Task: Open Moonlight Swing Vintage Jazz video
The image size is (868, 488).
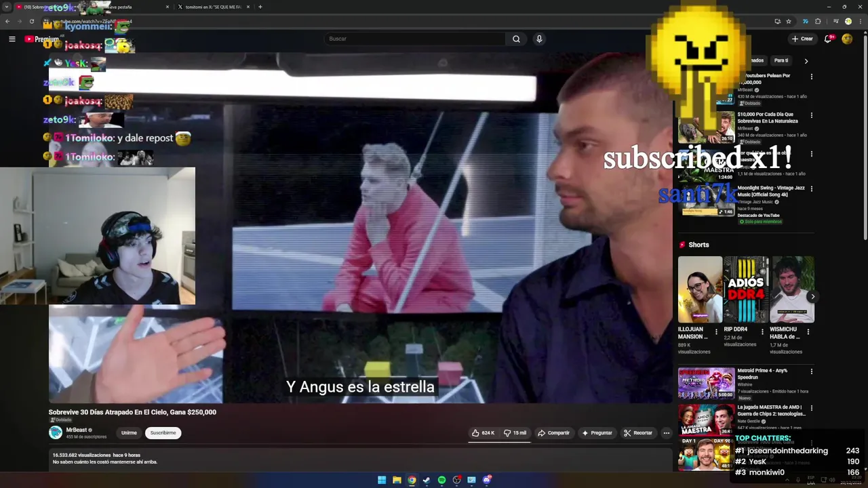Action: 771,191
